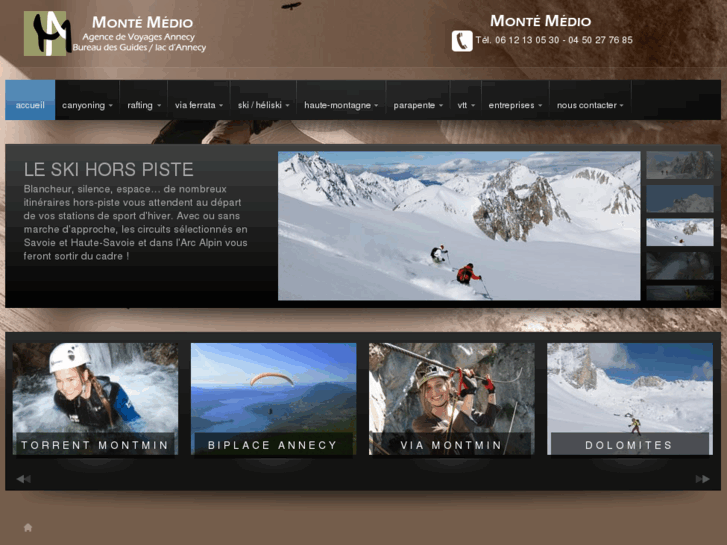The image size is (727, 545).
Task: Open the parapente menu
Action: [x=418, y=105]
